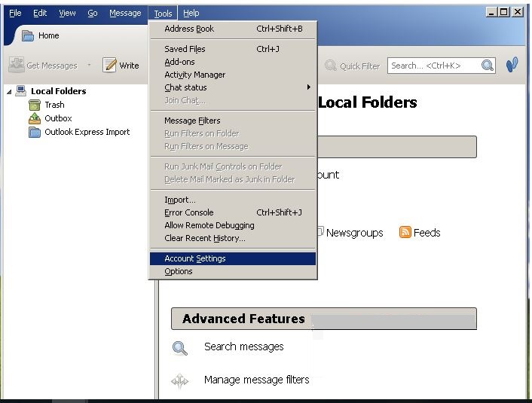
Task: Open the View menu
Action: click(67, 13)
